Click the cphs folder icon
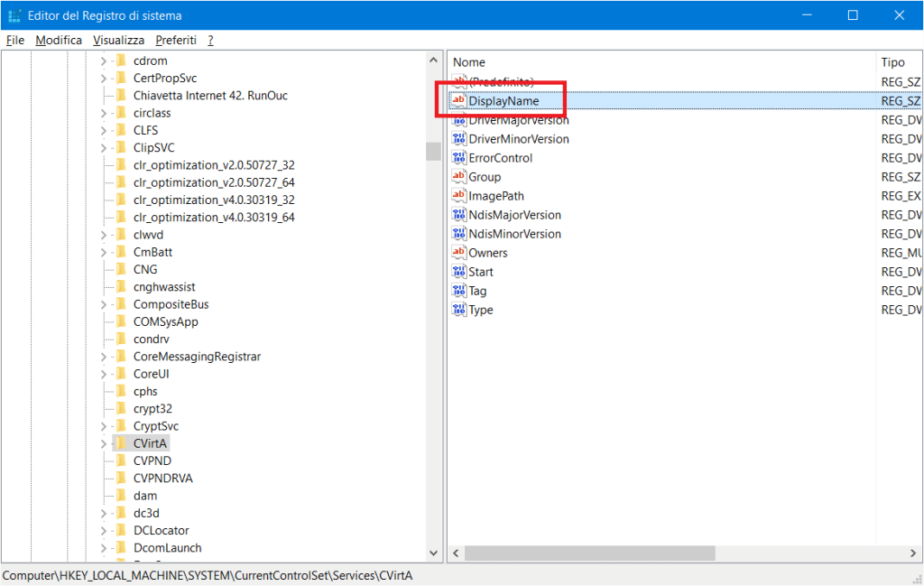Viewport: 924px width, 586px height. pyautogui.click(x=122, y=391)
